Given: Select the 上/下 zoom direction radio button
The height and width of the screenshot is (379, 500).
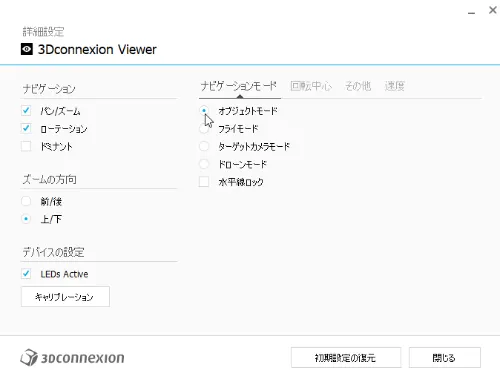Looking at the screenshot, I should click(26, 219).
